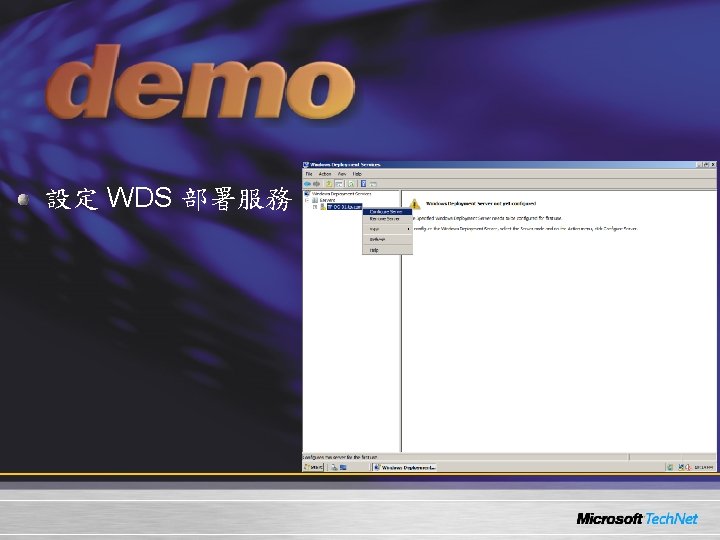Select the Servers tree item label
Image resolution: width=720 pixels, height=540 pixels.
(x=327, y=200)
